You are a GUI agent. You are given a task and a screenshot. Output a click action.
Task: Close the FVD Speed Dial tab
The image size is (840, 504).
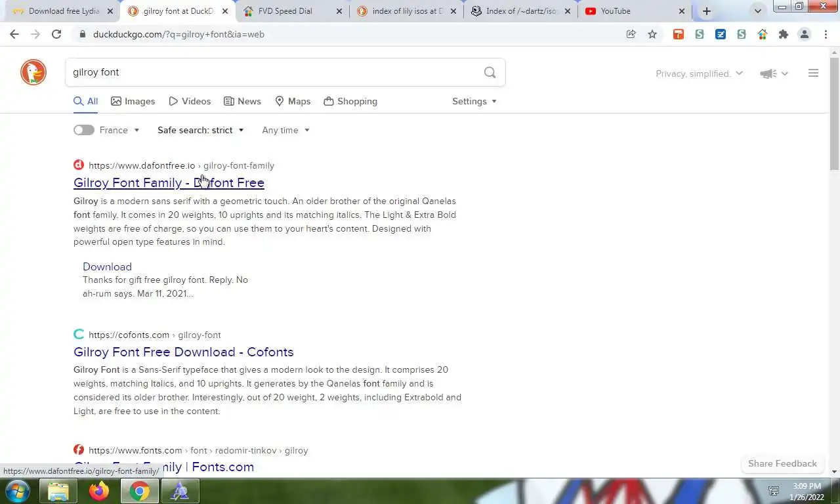[339, 11]
